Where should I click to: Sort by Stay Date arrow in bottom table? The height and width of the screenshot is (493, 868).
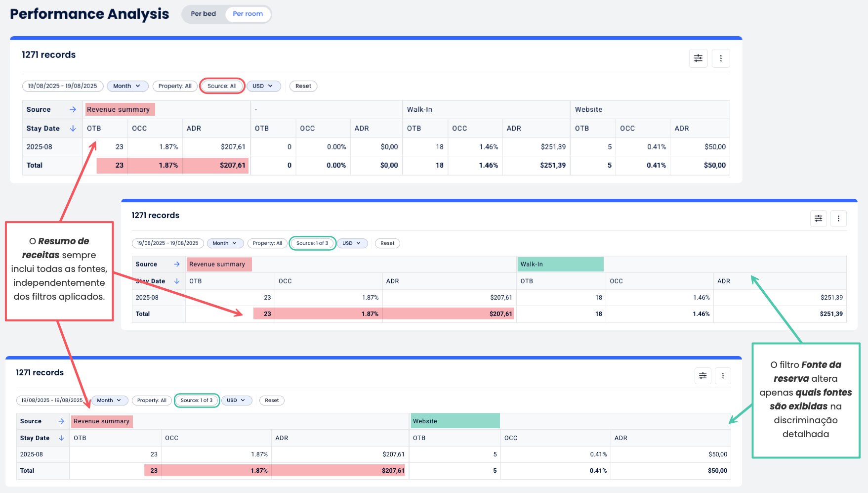point(61,438)
